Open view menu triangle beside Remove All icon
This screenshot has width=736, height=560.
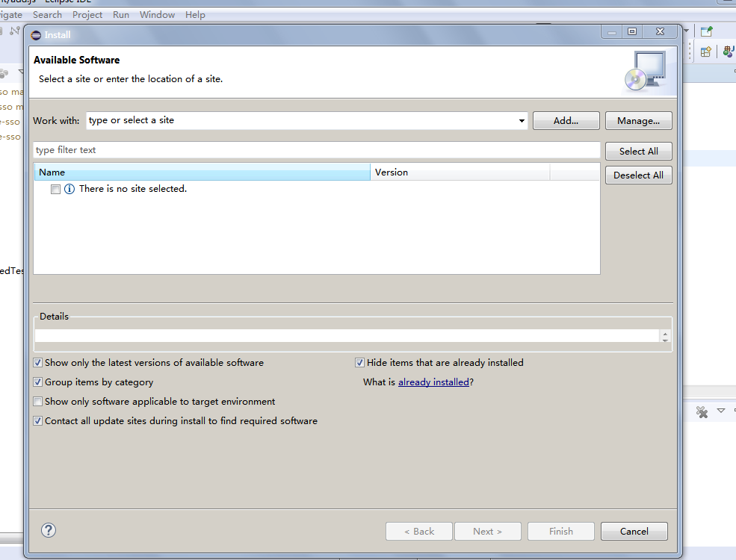click(721, 411)
